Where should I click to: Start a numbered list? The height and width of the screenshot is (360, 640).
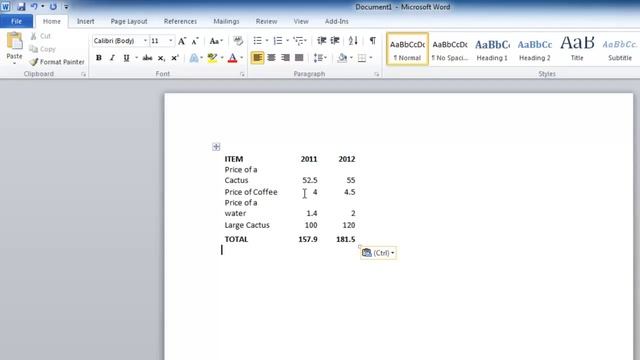[278, 41]
